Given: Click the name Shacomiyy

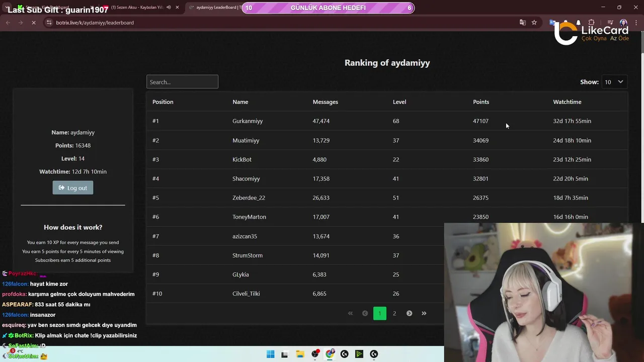Looking at the screenshot, I should click(x=246, y=178).
